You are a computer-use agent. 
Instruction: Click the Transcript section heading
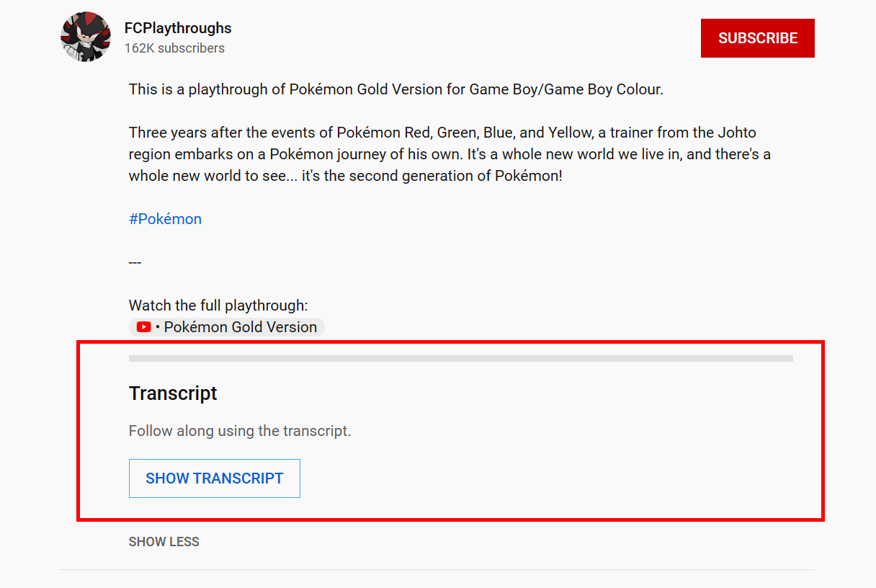click(173, 393)
